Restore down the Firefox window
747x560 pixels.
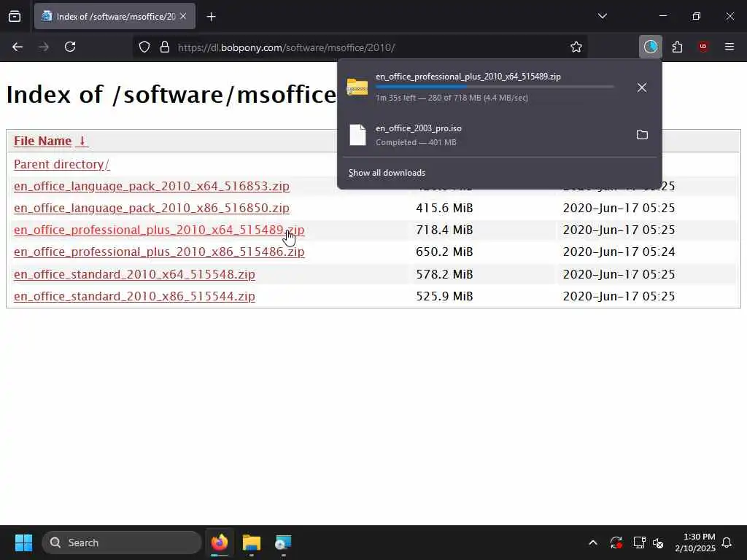pyautogui.click(x=697, y=16)
